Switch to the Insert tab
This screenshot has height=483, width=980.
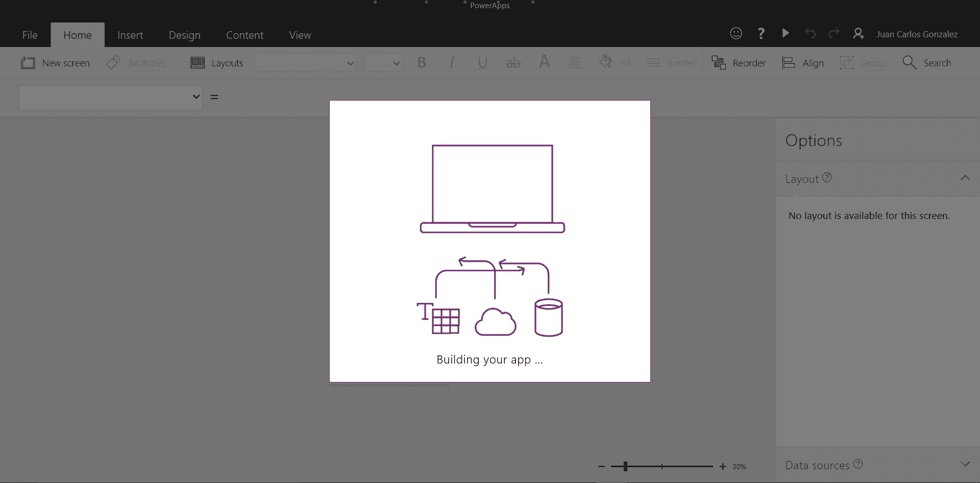pos(130,35)
